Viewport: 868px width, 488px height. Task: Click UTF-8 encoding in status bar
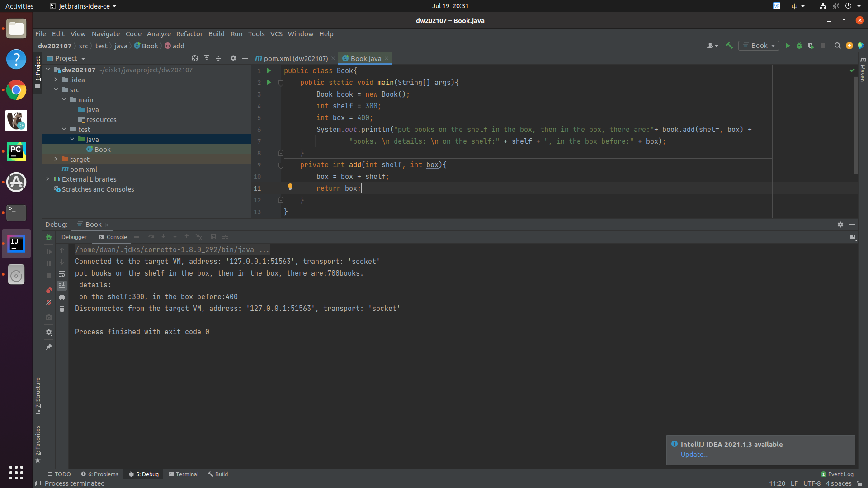[811, 483]
